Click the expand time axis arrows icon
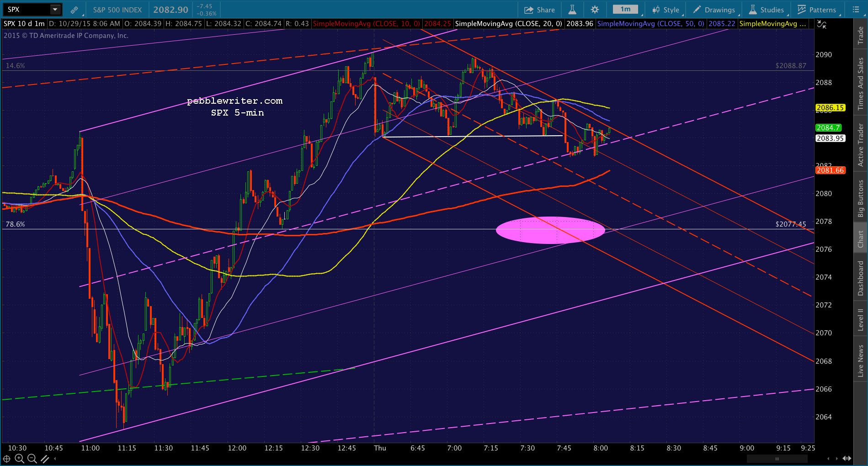 [847, 458]
